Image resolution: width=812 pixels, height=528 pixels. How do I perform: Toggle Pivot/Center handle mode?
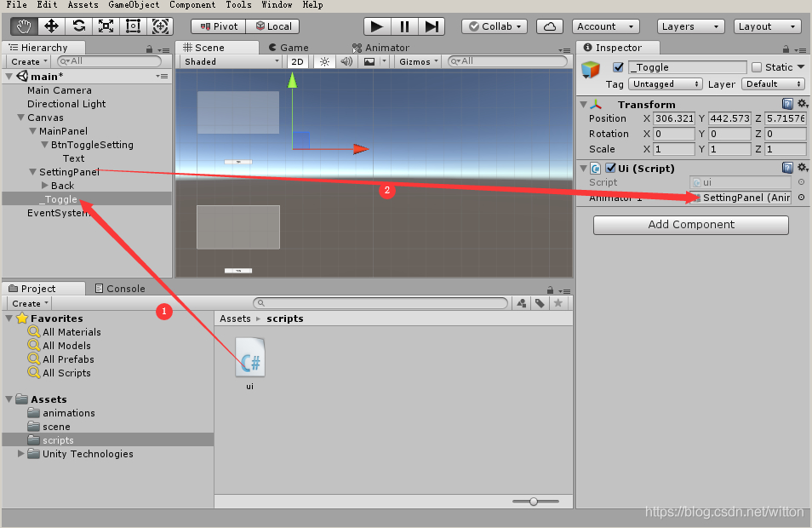click(219, 26)
